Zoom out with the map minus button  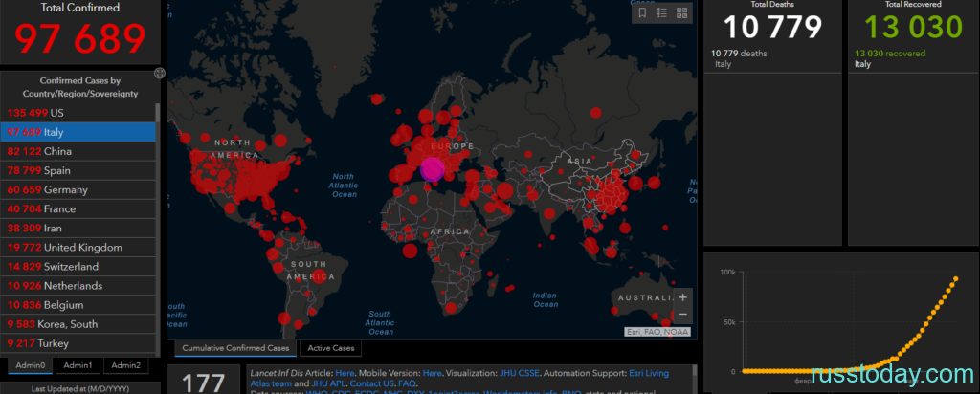coord(682,314)
